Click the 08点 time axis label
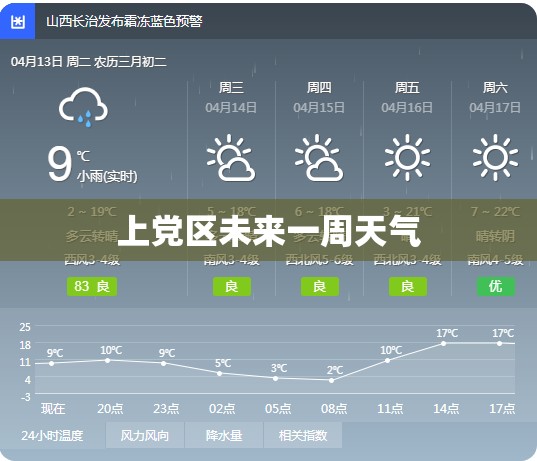 pyautogui.click(x=334, y=409)
